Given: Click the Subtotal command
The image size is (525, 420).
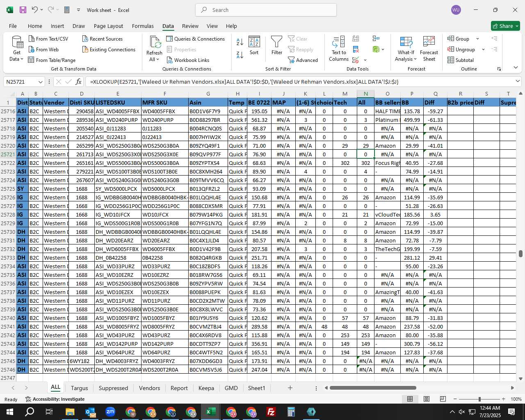Looking at the screenshot, I should pyautogui.click(x=461, y=60).
